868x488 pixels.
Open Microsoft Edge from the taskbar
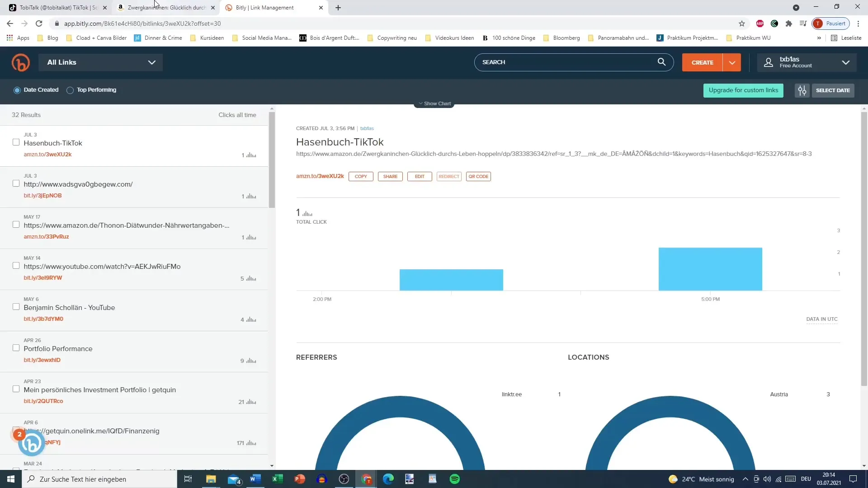[x=388, y=479]
